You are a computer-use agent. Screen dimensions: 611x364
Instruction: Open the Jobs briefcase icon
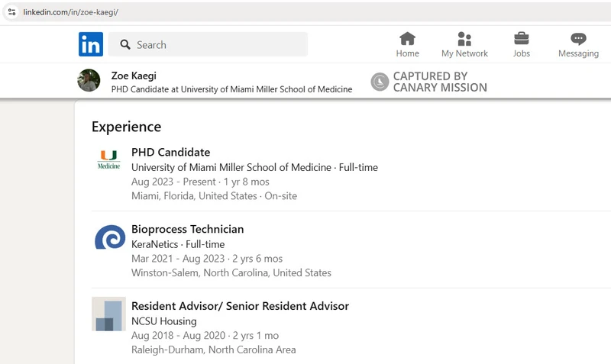(522, 39)
